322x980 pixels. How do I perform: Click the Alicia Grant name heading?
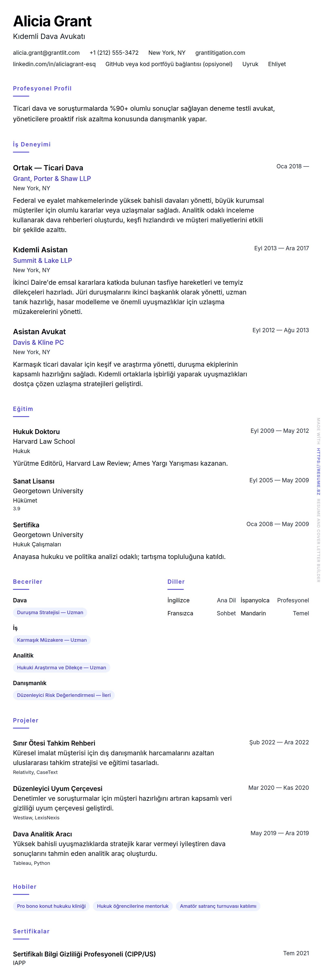click(x=52, y=21)
